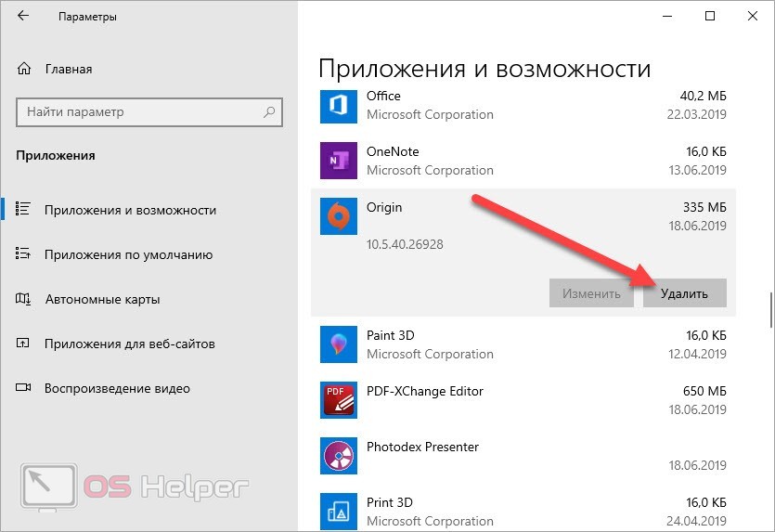Click the Origin version 10.5.40.26928
The height and width of the screenshot is (532, 775).
[x=405, y=244]
